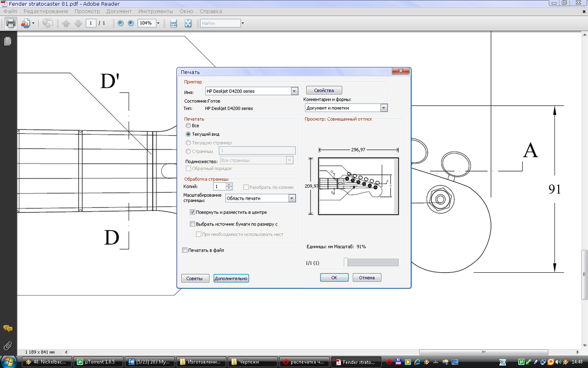
Task: Open the 'Подмножество' dropdown
Action: coord(289,161)
